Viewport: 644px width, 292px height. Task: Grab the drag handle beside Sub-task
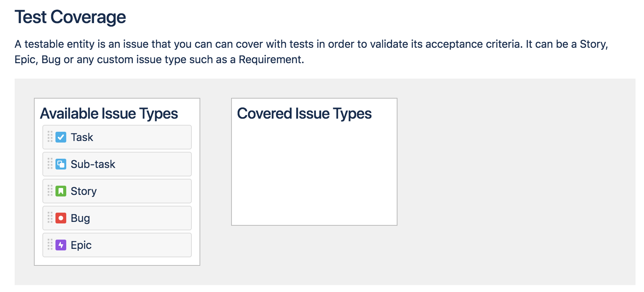pyautogui.click(x=50, y=163)
